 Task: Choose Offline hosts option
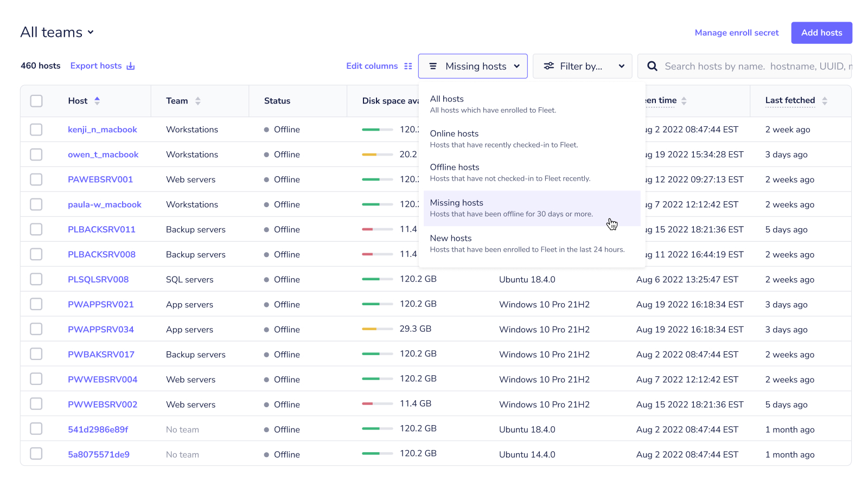[532, 172]
